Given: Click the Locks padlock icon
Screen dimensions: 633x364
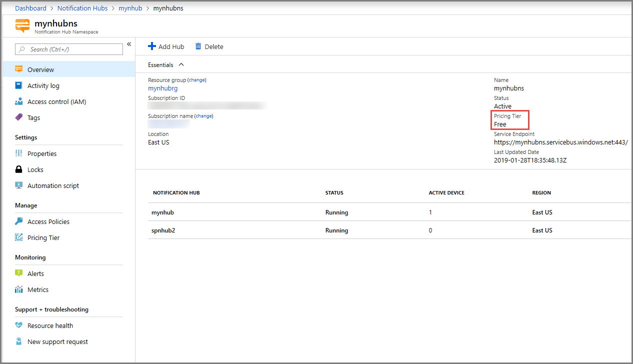Looking at the screenshot, I should pos(19,169).
